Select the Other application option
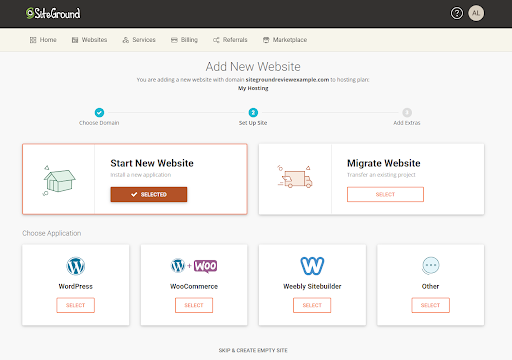 coord(430,305)
